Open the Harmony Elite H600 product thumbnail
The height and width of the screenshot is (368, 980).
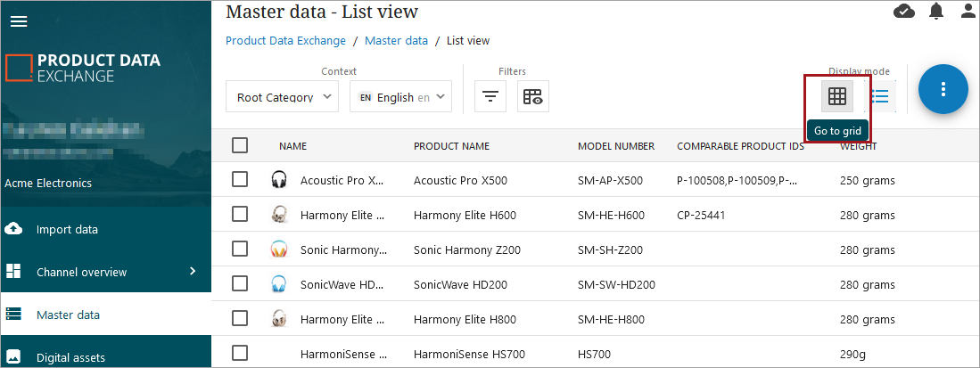(279, 215)
